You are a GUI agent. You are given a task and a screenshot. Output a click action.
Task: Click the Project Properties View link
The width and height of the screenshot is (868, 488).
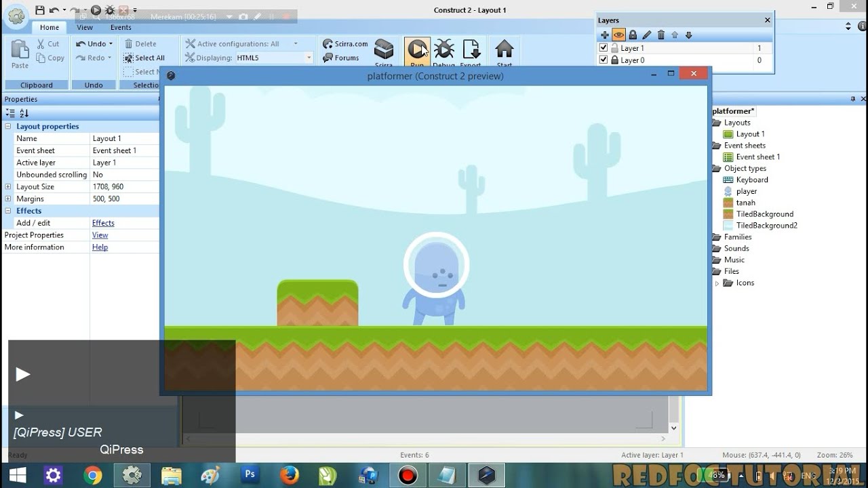tap(100, 235)
